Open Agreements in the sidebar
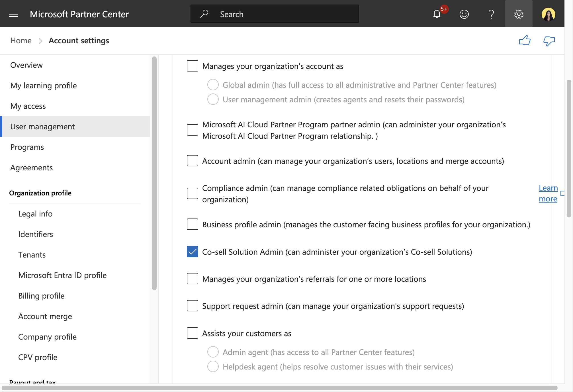Viewport: 573px width, 392px height. [75, 168]
